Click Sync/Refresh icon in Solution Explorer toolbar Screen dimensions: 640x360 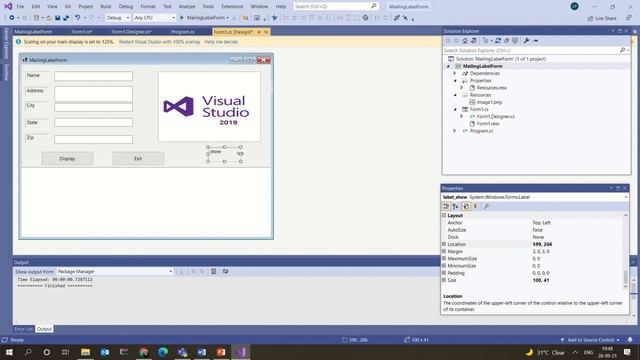click(498, 41)
